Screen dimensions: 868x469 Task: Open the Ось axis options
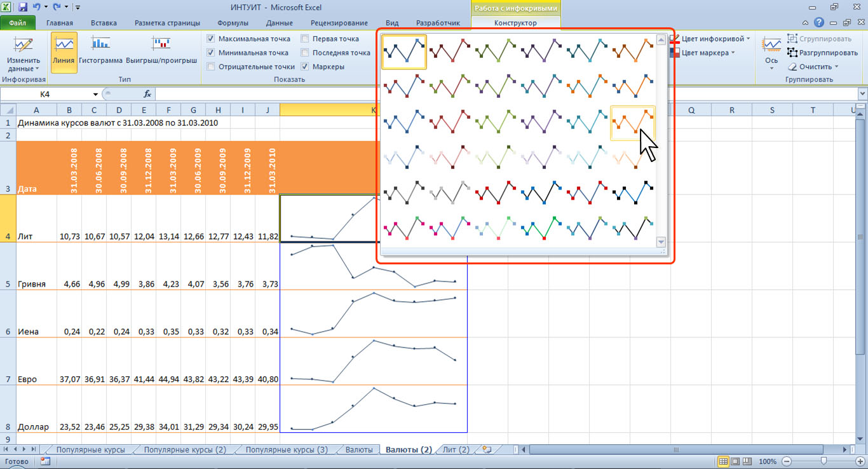(x=771, y=52)
